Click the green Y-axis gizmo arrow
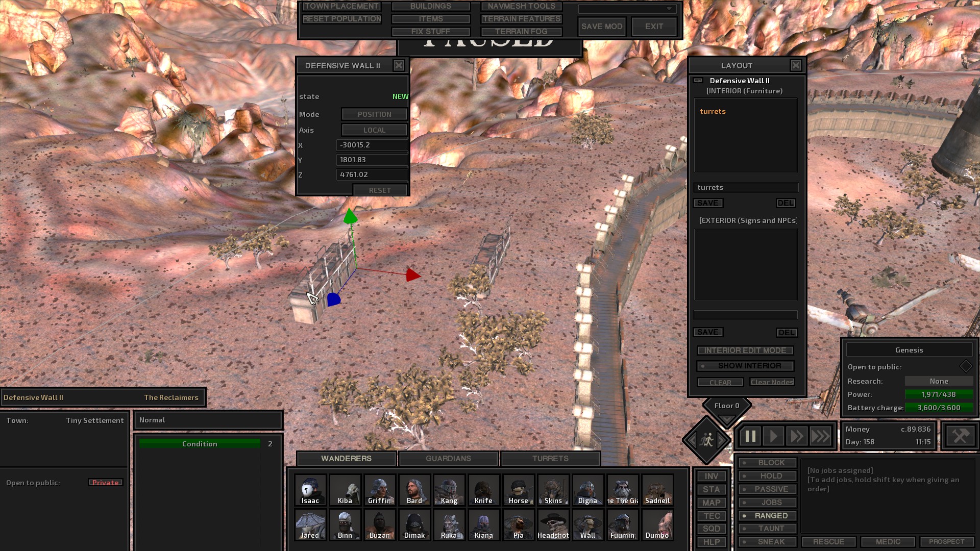 pyautogui.click(x=350, y=216)
